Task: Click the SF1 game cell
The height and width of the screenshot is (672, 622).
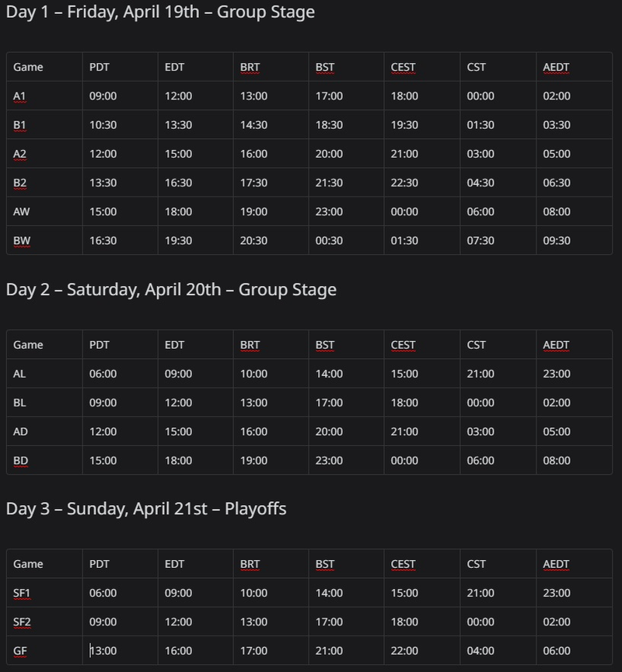Action: point(44,593)
